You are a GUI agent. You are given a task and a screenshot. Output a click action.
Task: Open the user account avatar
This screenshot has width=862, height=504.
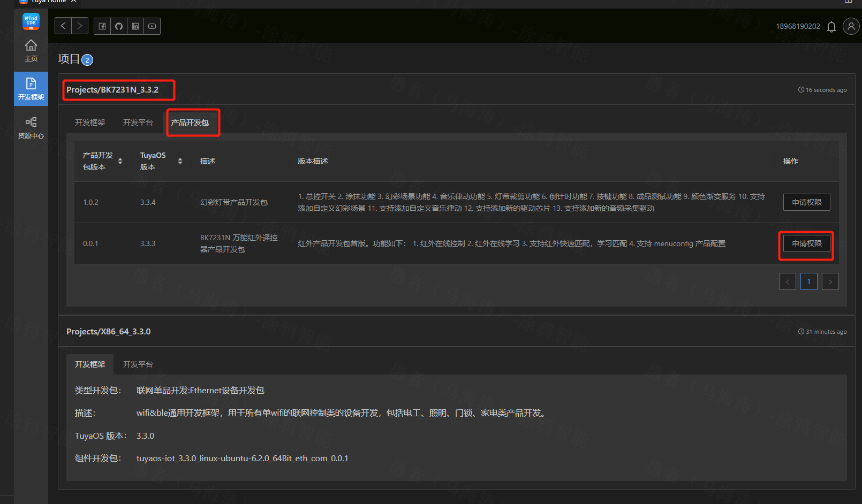point(851,26)
